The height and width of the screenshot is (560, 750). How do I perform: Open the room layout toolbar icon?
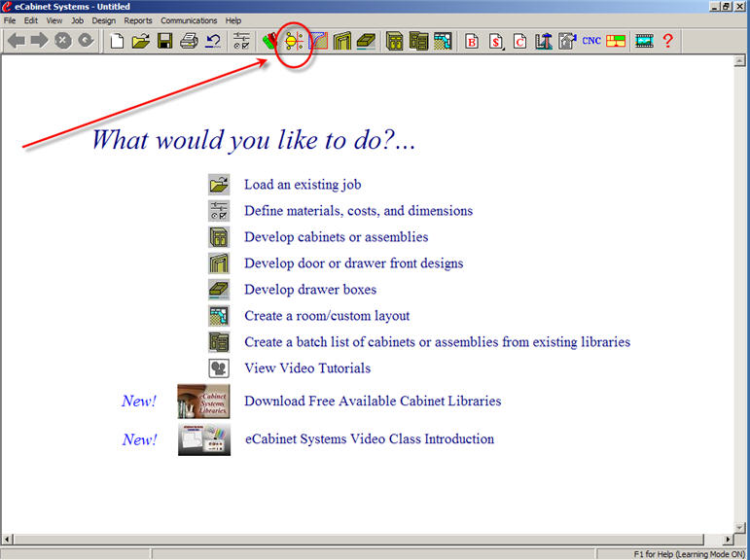pyautogui.click(x=443, y=41)
